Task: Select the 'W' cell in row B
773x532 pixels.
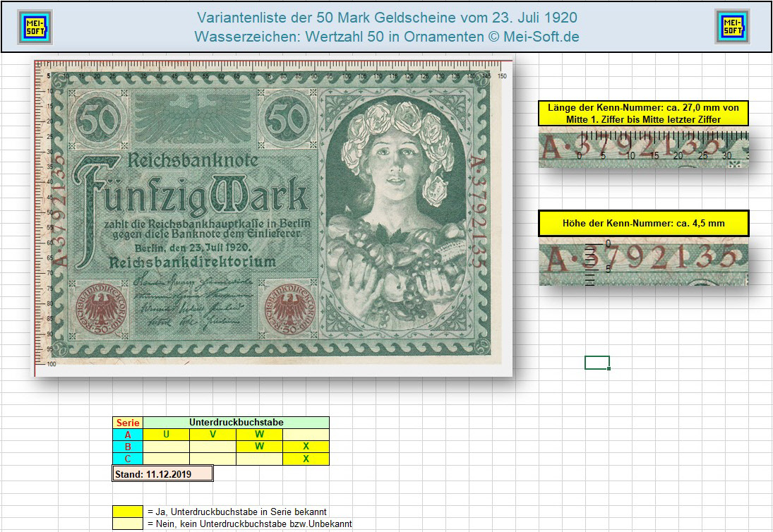Action: click(259, 447)
